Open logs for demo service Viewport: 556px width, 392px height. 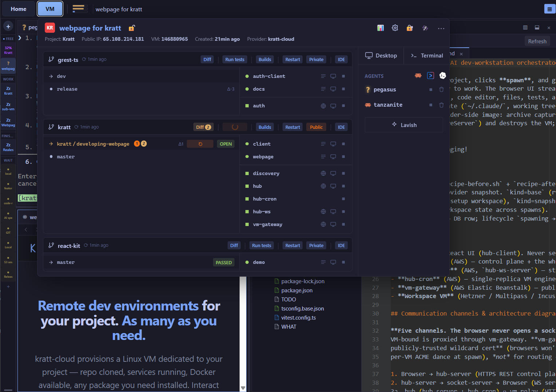pyautogui.click(x=323, y=262)
